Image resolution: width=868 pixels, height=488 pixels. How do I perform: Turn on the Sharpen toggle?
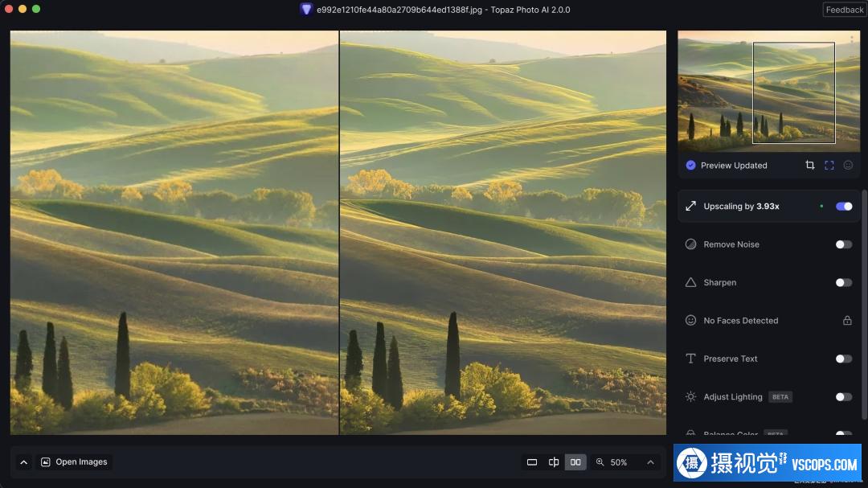coord(844,282)
